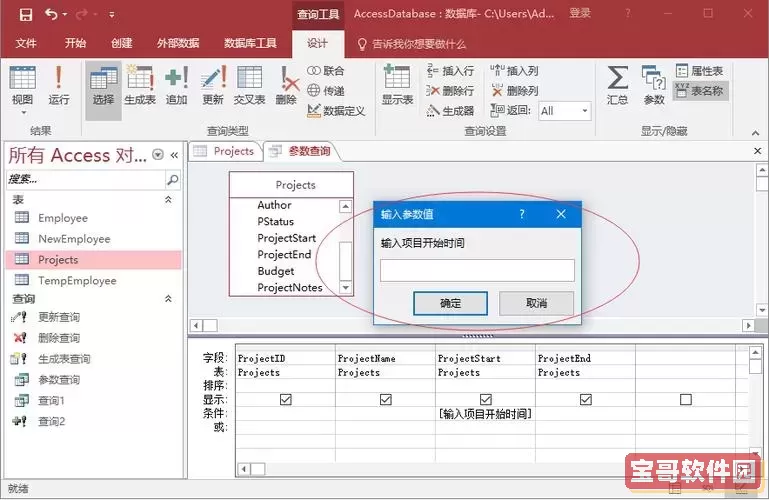Screen dimensions: 769x500
Task: Click the Undo arrow icon
Action: point(51,14)
